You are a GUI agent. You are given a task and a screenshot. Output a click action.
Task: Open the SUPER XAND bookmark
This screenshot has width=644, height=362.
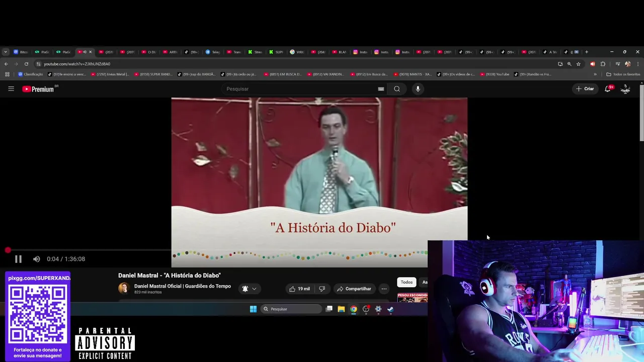tap(153, 74)
